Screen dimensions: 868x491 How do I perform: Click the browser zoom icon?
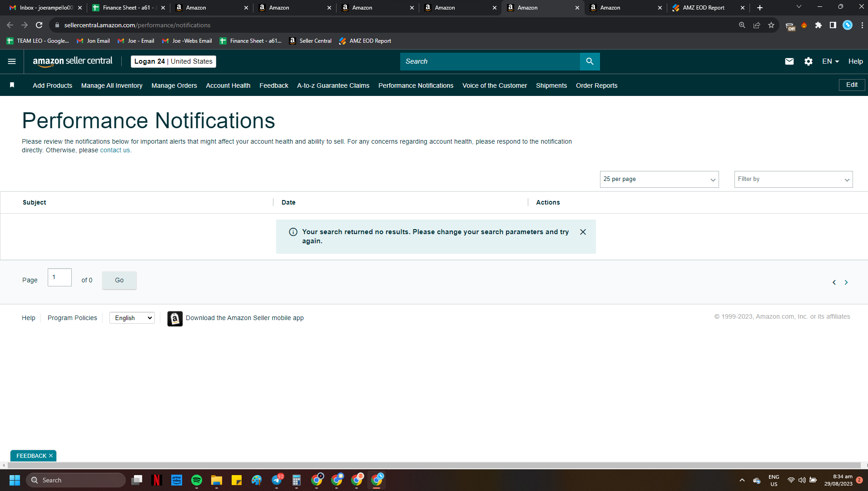(742, 25)
